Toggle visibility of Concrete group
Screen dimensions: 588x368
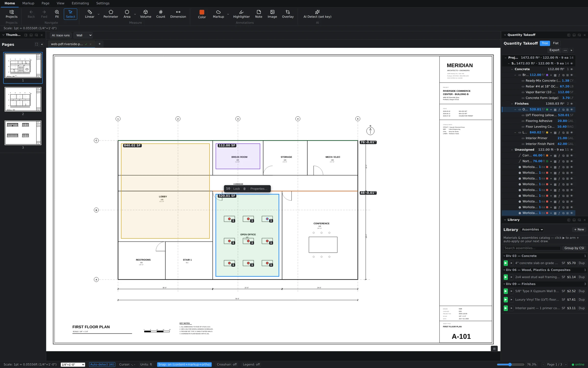(x=571, y=69)
